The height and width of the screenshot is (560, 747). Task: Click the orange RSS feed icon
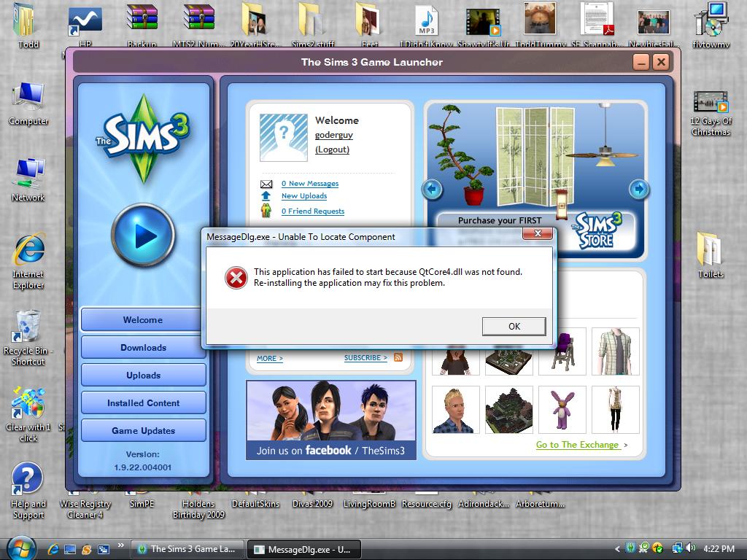click(398, 357)
